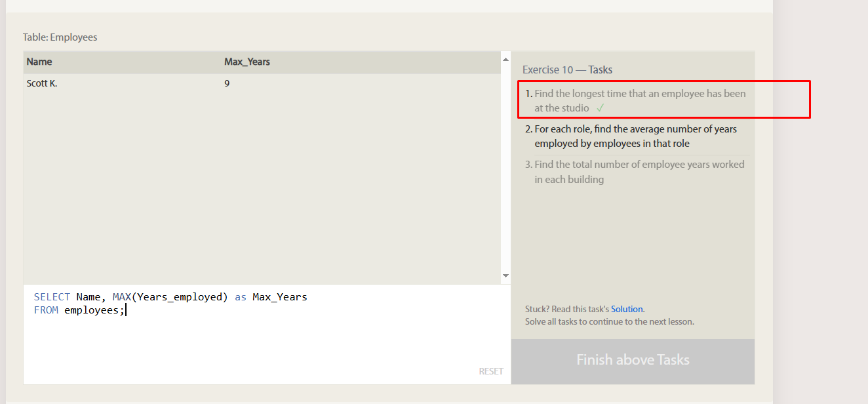
Task: Place cursor after employees; in the query editor
Action: tap(125, 310)
